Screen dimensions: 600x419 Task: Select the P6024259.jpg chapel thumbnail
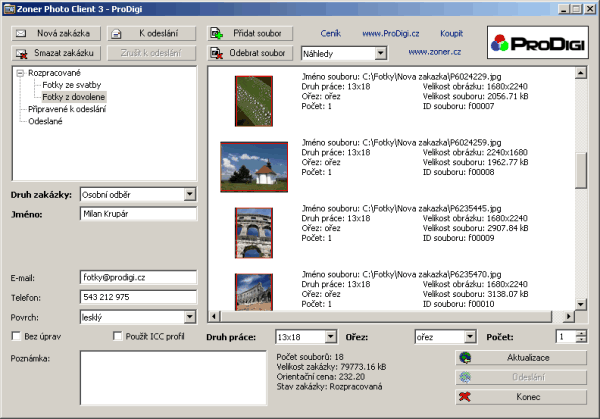(254, 167)
